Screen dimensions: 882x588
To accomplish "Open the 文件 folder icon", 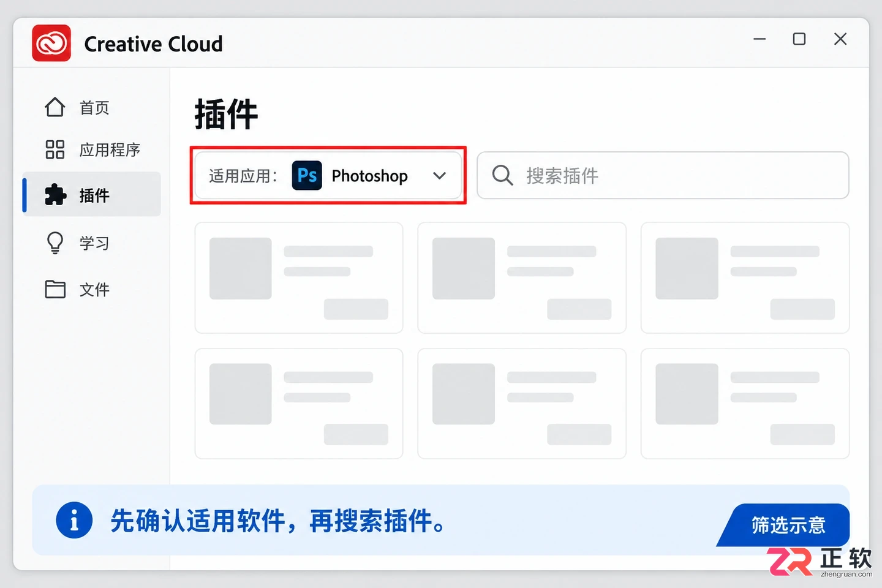I will point(55,289).
